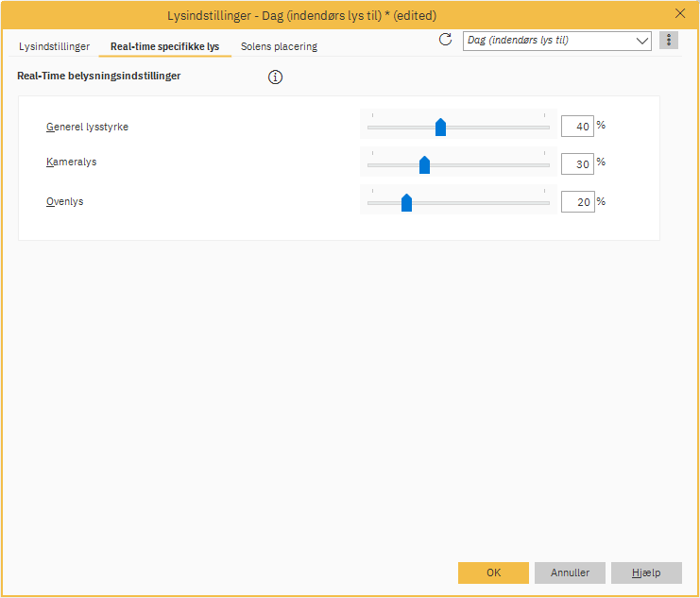This screenshot has height=598, width=700.
Task: Open the three-dot more options menu
Action: tap(669, 41)
